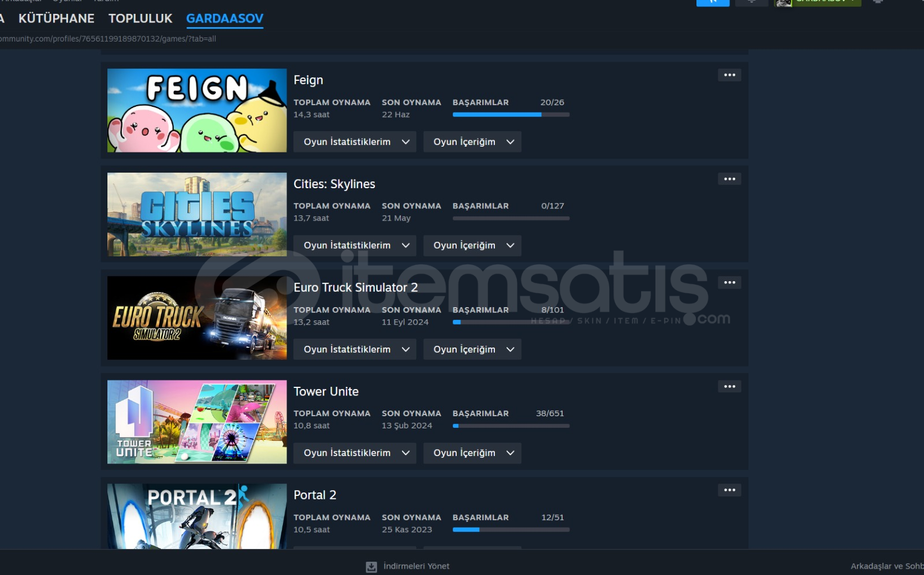Click the last played date 13 Şub 2024

407,426
